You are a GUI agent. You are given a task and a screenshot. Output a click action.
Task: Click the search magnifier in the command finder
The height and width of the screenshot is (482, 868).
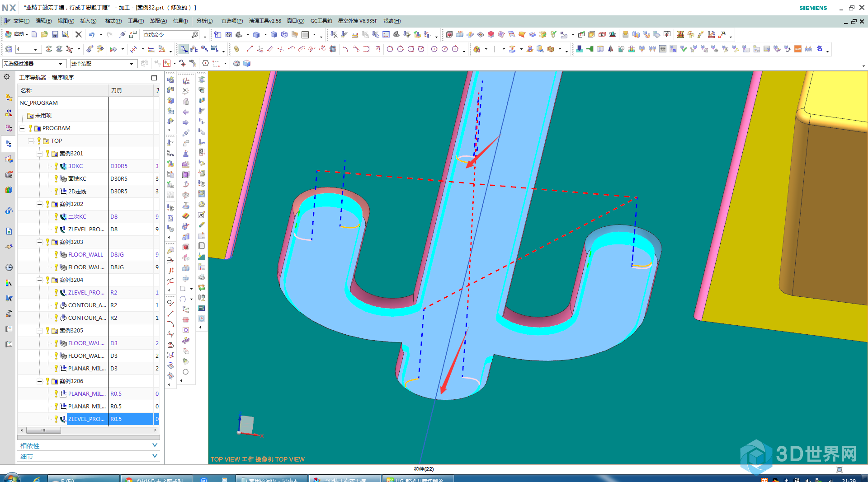[195, 35]
